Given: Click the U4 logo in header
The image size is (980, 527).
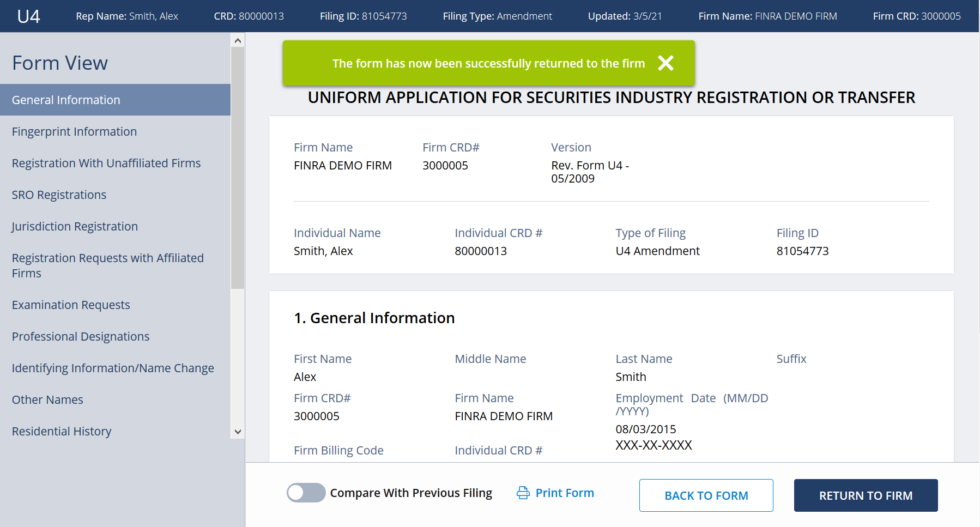Looking at the screenshot, I should [x=28, y=16].
